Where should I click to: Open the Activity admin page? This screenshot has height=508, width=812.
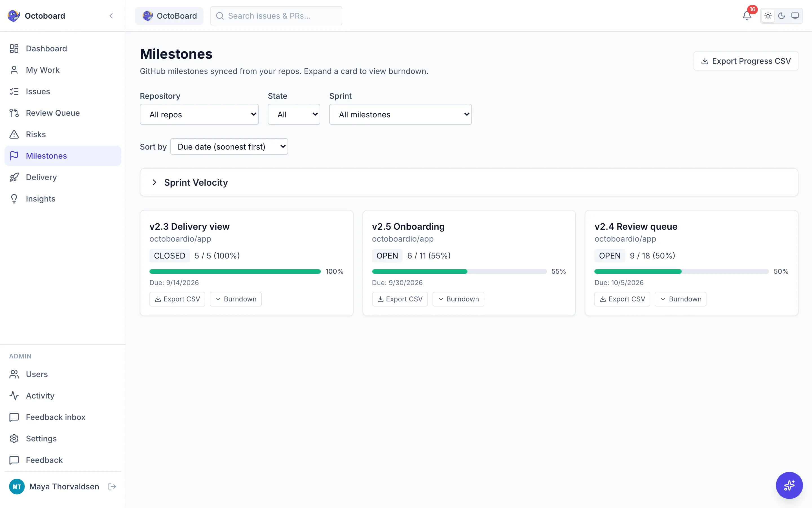point(63,395)
